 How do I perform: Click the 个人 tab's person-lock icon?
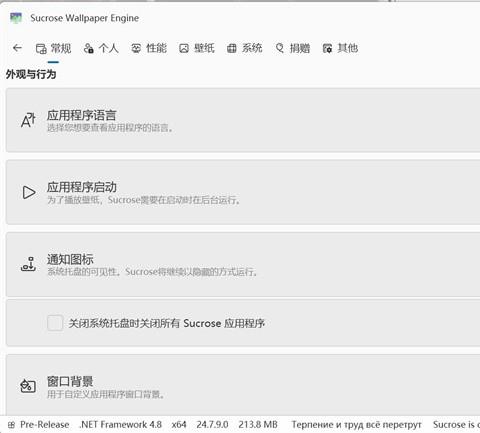click(88, 49)
